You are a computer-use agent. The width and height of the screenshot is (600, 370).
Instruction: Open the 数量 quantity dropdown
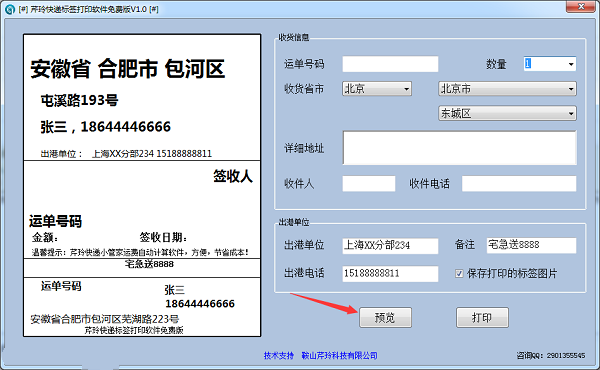pos(571,64)
